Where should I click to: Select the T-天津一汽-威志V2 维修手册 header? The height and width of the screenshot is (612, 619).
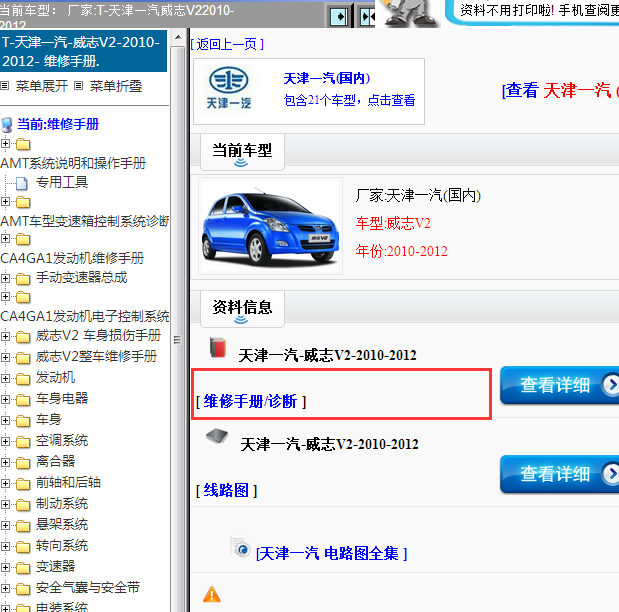pyautogui.click(x=83, y=51)
